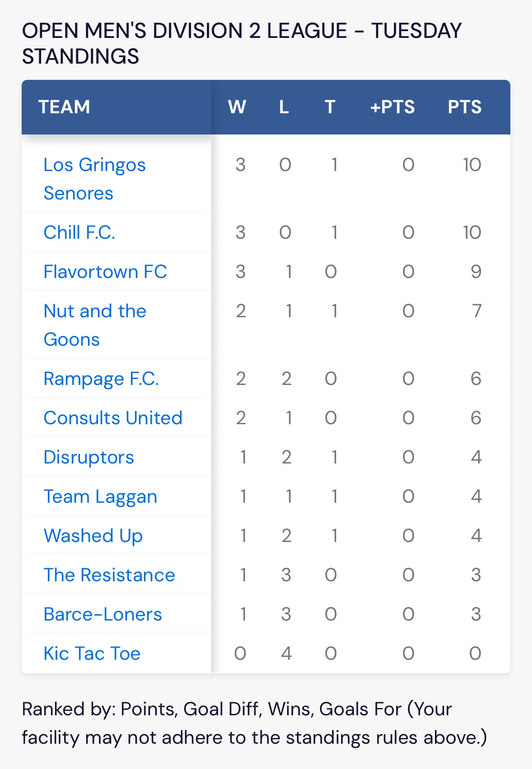View the Rampage F.C. team page
The height and width of the screenshot is (769, 532).
click(101, 379)
